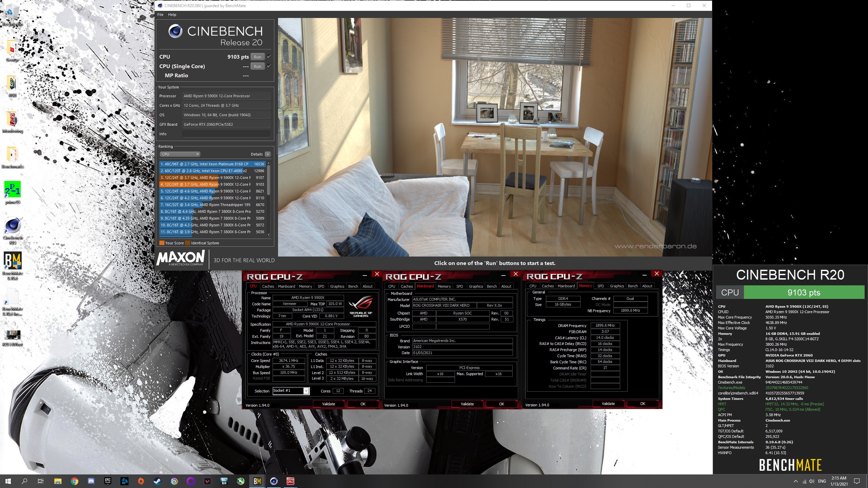This screenshot has height=488, width=868.
Task: Switch to CPU tab in CPU-Z Timings window
Action: click(533, 286)
